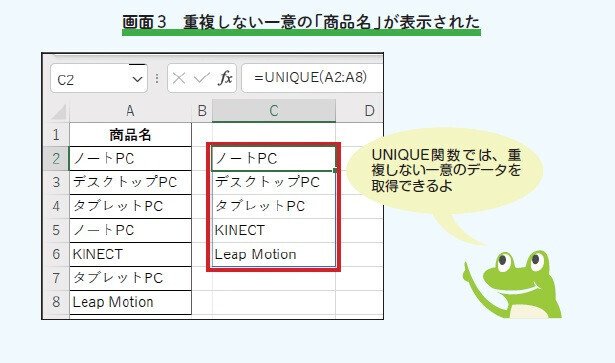The image size is (615, 363).
Task: Click the Cancel X icon in formula bar
Action: [179, 78]
